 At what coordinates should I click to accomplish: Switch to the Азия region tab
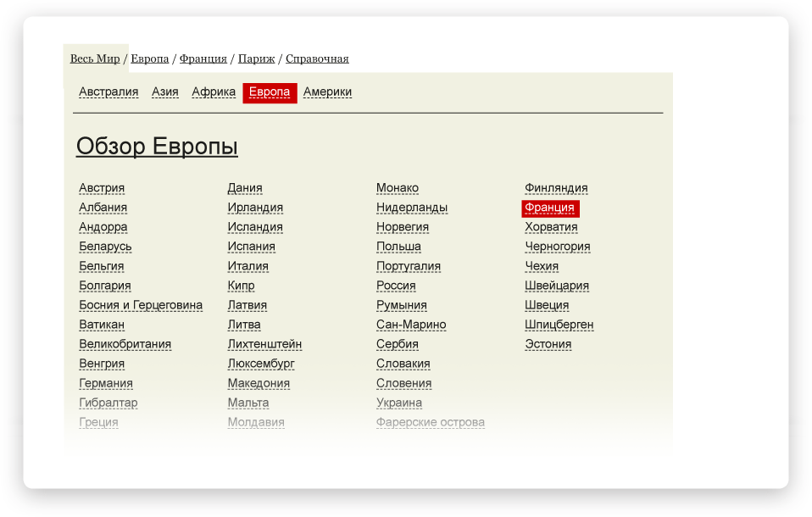pyautogui.click(x=165, y=92)
